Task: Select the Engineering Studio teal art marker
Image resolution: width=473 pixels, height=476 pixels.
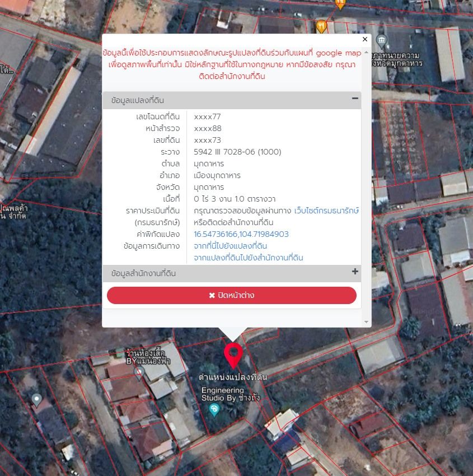Action: tap(214, 409)
